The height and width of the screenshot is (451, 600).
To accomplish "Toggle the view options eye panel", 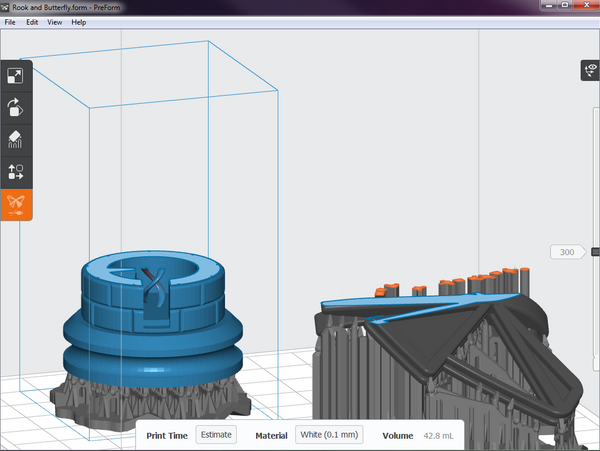I will pyautogui.click(x=590, y=70).
